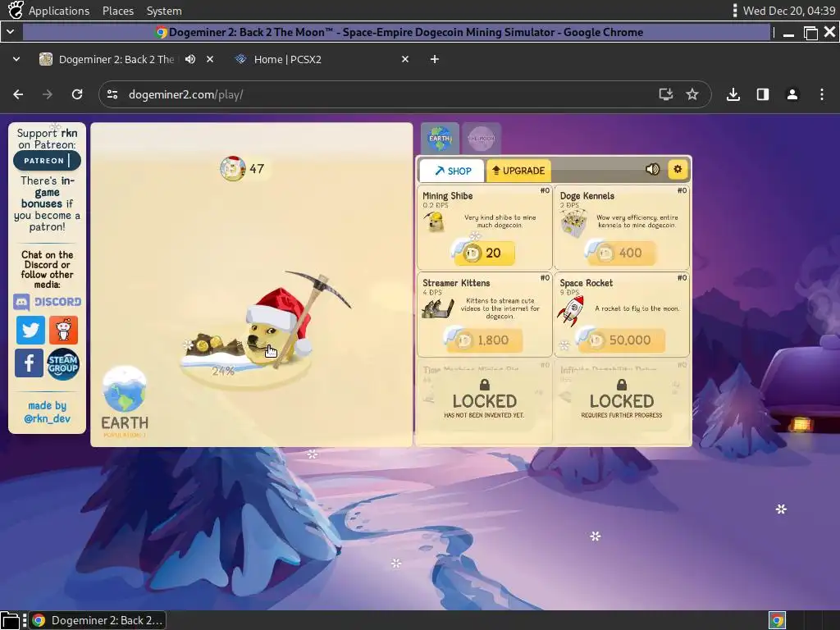Viewport: 840px width, 630px height.
Task: Open Chrome downloads
Action: tap(733, 95)
